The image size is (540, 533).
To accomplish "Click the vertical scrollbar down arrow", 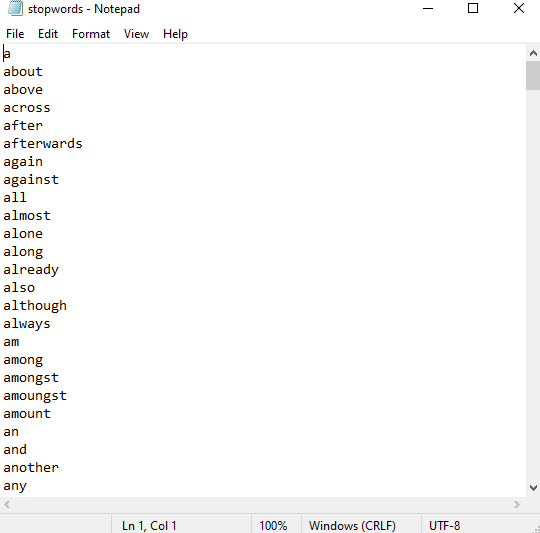I will click(x=533, y=488).
